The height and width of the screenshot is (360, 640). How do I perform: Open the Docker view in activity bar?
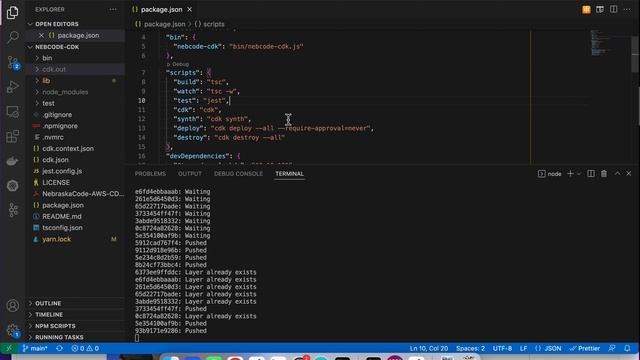click(x=13, y=161)
